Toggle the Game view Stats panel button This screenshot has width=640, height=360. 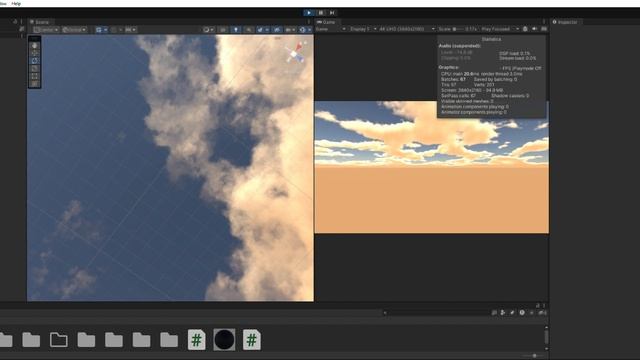click(544, 29)
